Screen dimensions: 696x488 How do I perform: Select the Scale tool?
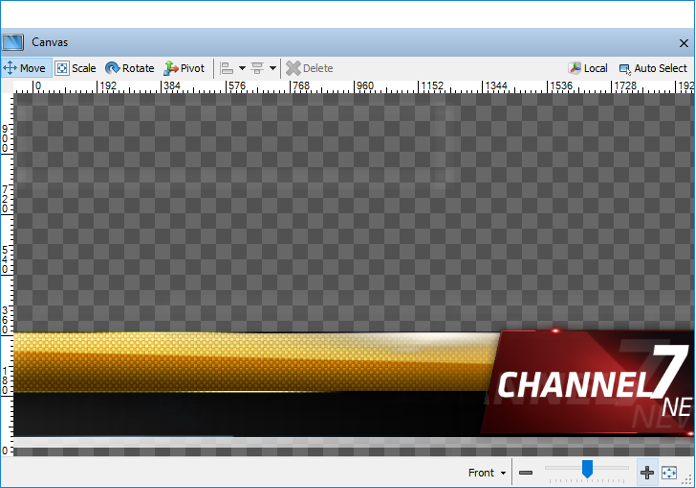[75, 68]
